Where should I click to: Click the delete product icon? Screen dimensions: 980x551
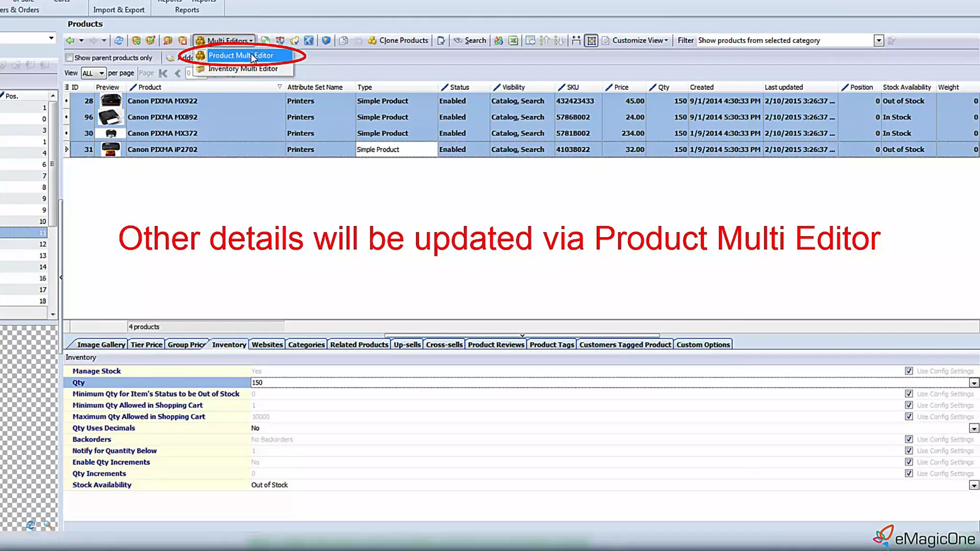coord(182,41)
